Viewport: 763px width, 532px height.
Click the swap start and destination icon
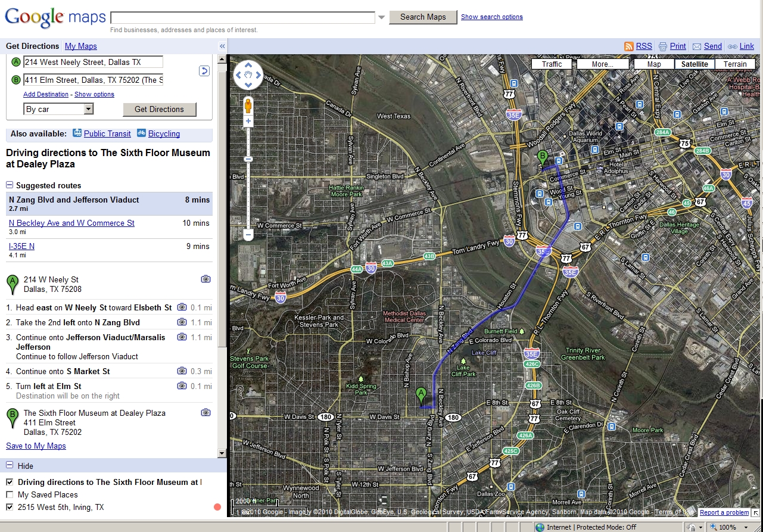point(204,71)
